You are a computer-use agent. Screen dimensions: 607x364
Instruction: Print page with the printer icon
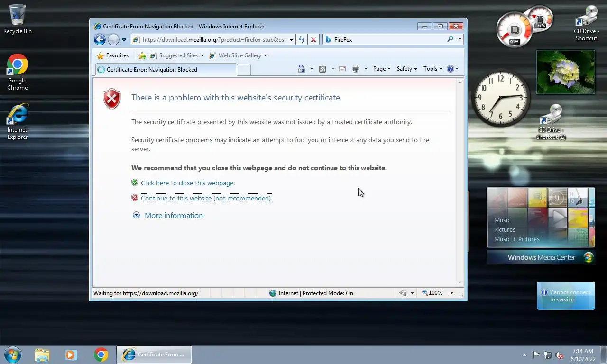356,69
